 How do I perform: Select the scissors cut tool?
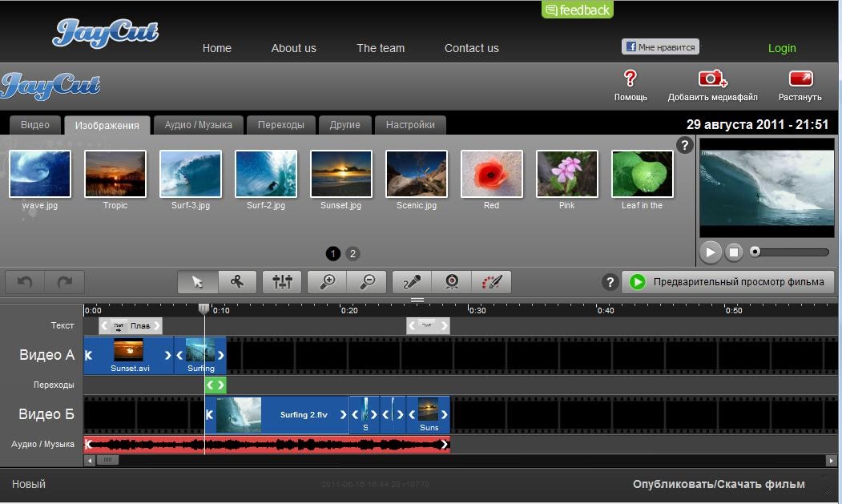(x=237, y=281)
